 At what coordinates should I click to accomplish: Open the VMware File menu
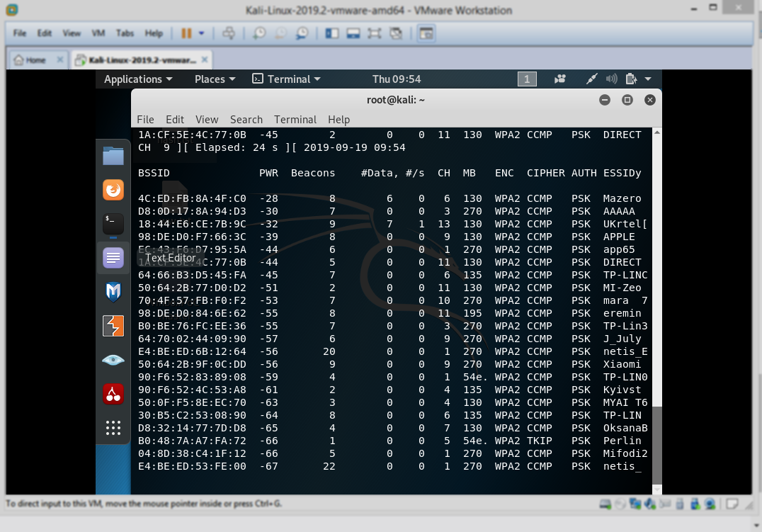19,33
